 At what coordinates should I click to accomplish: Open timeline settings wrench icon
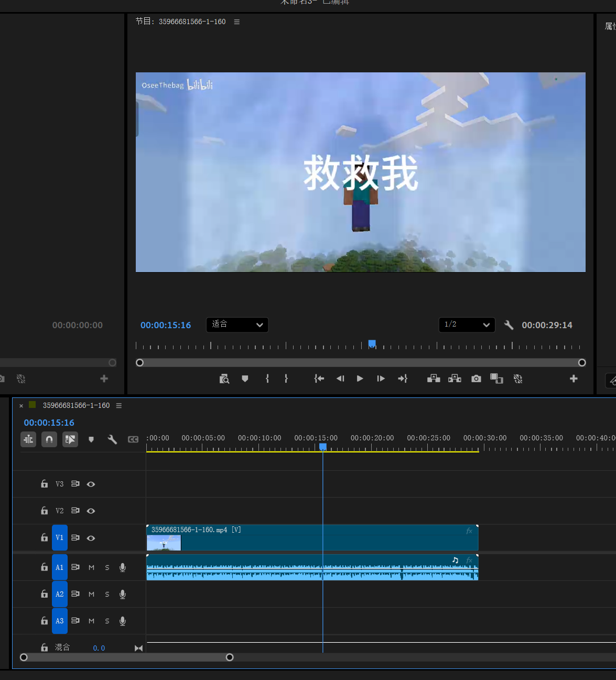tap(112, 439)
